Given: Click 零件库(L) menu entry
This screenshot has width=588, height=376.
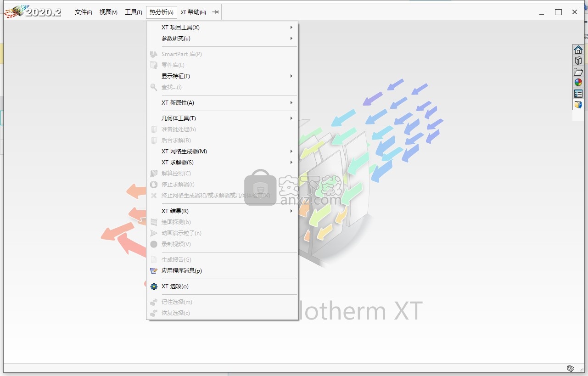Looking at the screenshot, I should click(222, 65).
